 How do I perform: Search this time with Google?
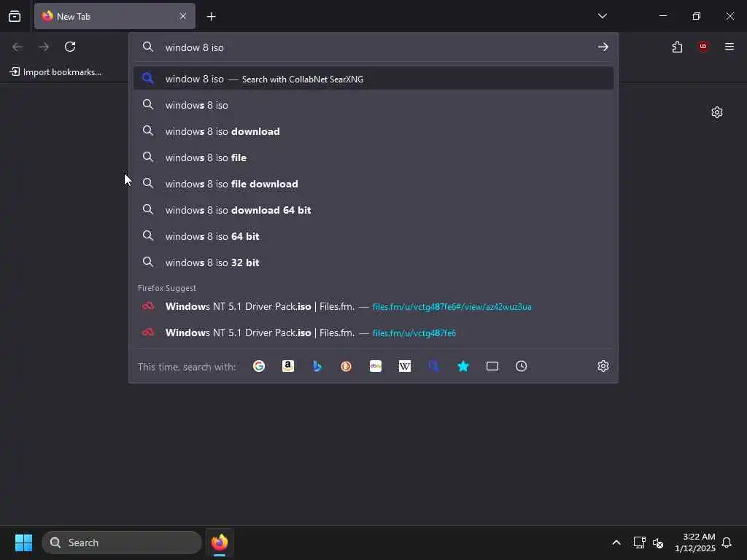tap(259, 366)
